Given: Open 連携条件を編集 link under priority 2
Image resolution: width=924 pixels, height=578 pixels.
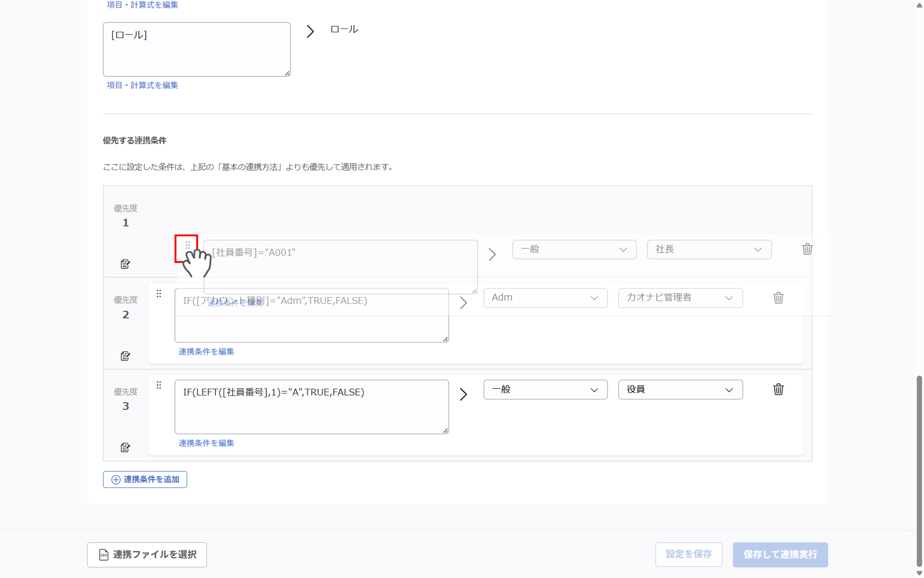Looking at the screenshot, I should [x=206, y=351].
